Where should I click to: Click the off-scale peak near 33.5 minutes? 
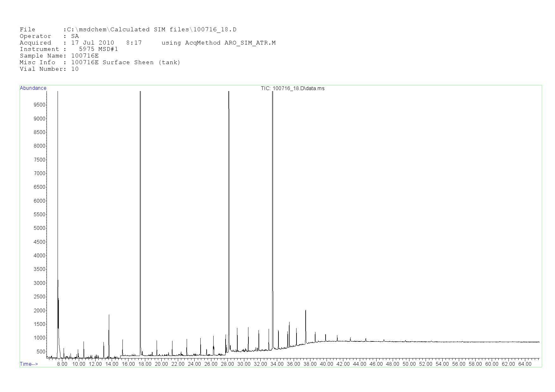coord(272,190)
